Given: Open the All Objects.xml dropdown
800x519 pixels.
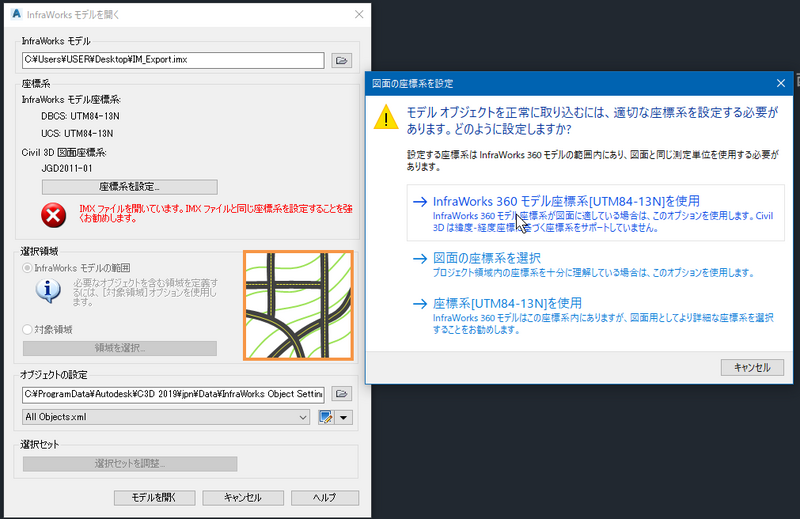Looking at the screenshot, I should (x=166, y=417).
